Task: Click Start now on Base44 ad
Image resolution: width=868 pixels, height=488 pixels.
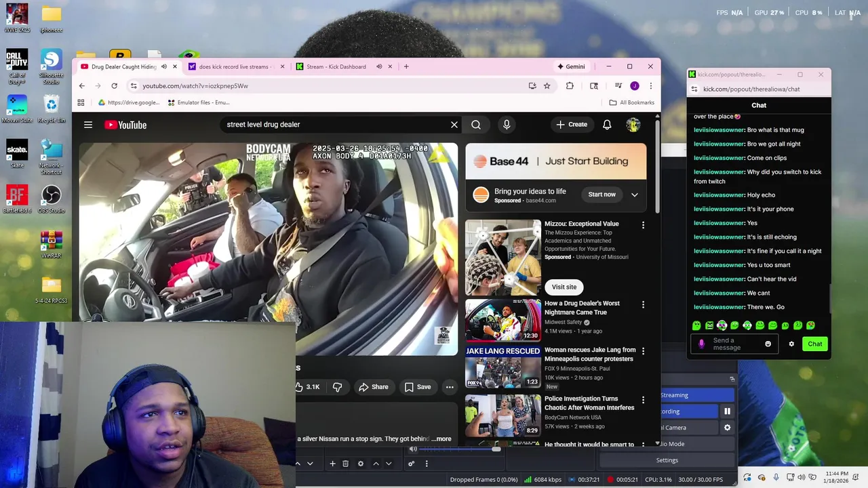Action: [x=601, y=195]
